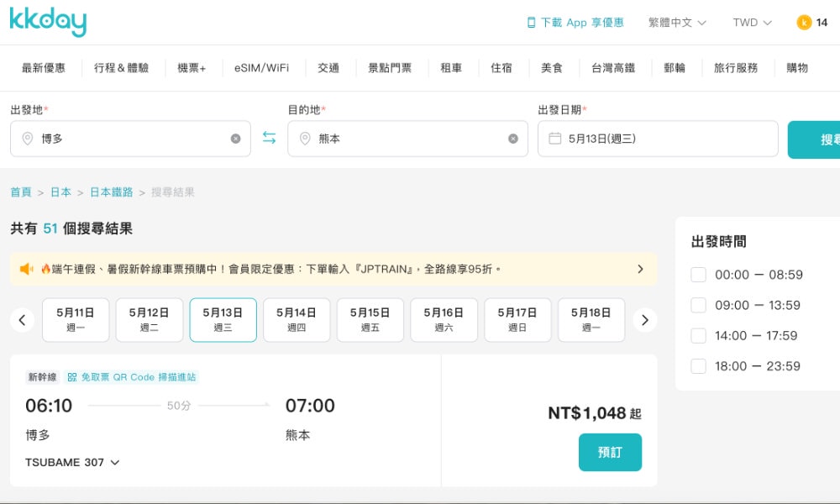Open promo banner via right chevron

coord(640,269)
